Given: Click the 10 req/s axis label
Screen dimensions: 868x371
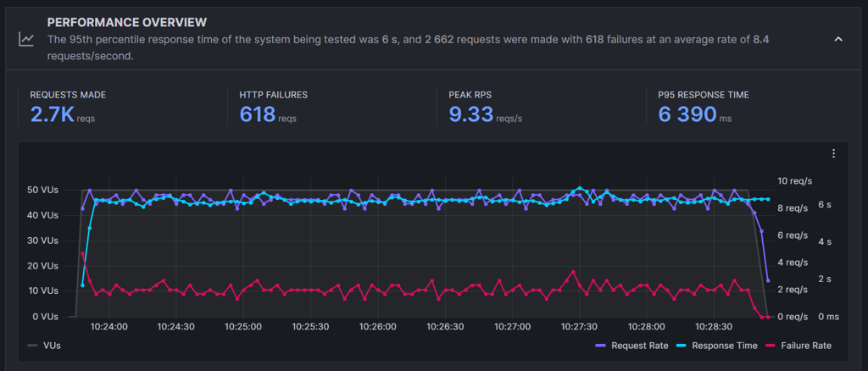Looking at the screenshot, I should pyautogui.click(x=795, y=181).
